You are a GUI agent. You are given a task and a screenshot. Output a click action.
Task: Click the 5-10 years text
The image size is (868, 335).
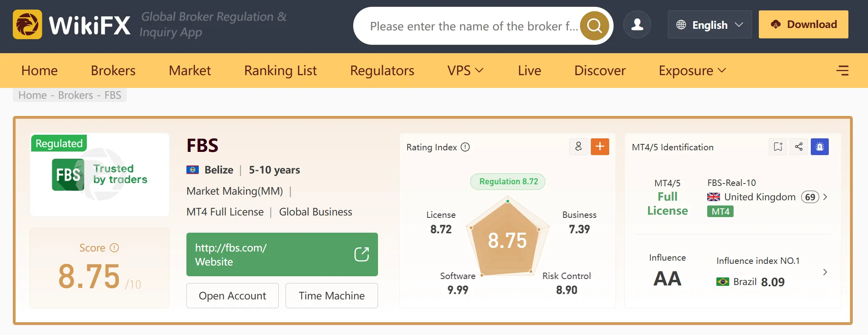[274, 170]
